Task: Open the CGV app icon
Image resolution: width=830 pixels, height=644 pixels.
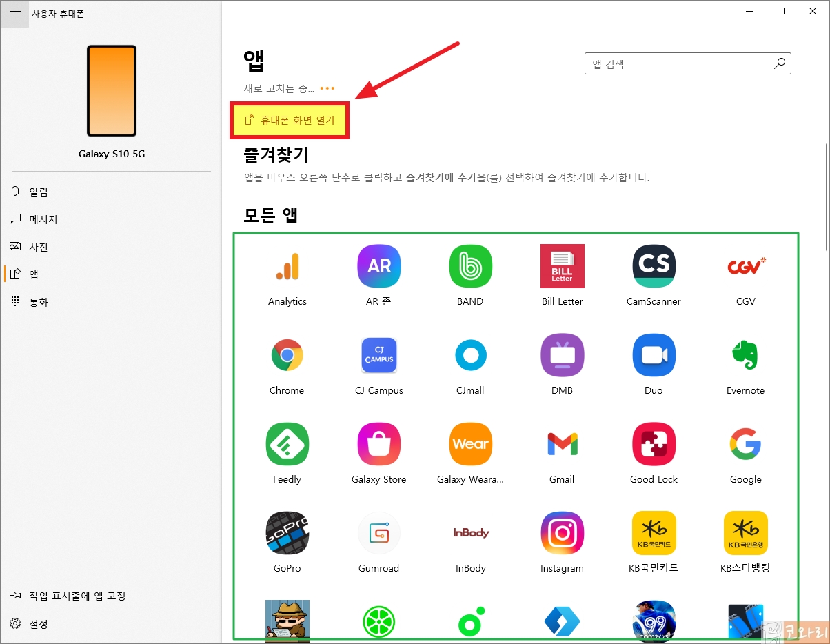Action: pos(746,266)
